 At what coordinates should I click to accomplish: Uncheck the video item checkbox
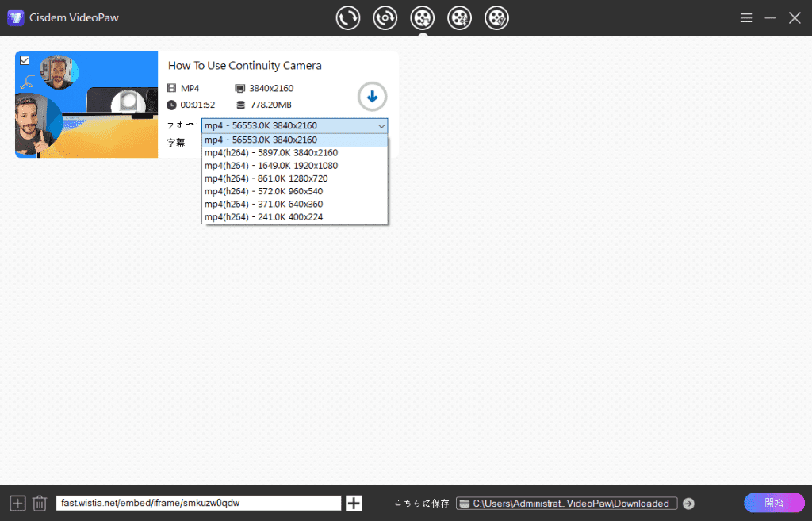pyautogui.click(x=25, y=60)
